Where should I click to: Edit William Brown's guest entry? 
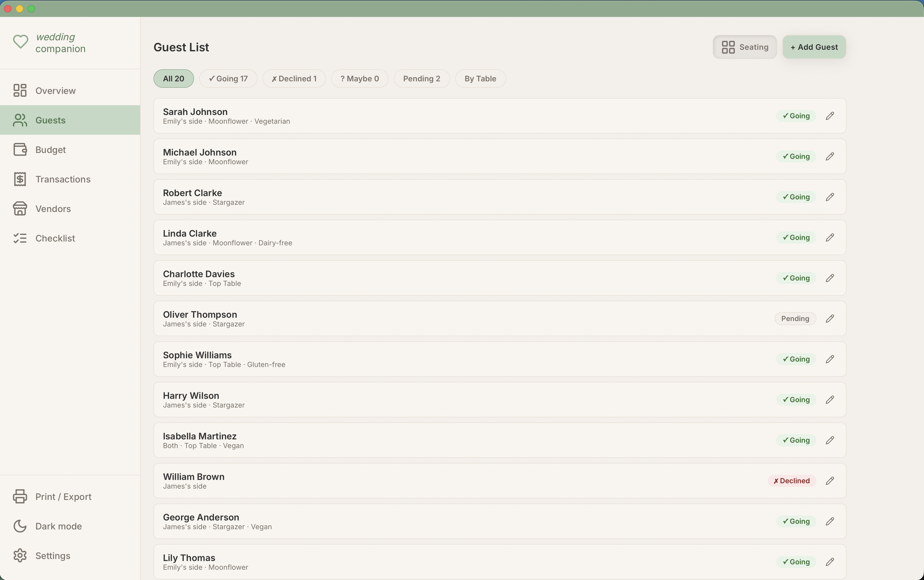click(830, 481)
